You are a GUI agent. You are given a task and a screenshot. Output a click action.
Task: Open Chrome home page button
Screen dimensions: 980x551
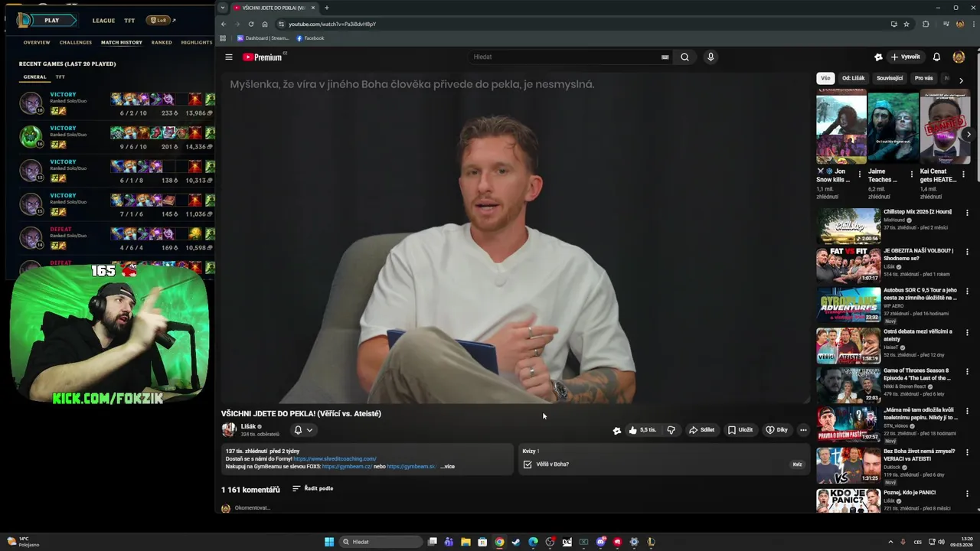coord(265,24)
